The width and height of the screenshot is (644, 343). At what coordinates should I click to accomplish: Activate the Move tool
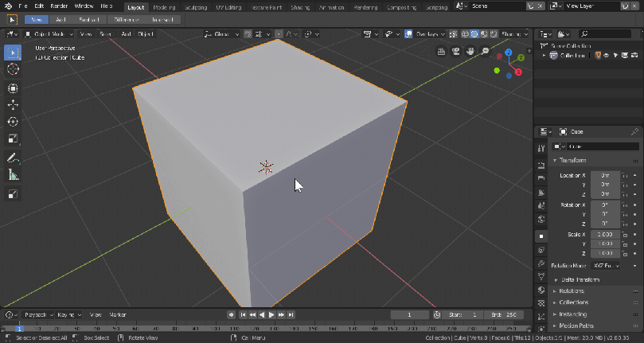(x=14, y=105)
